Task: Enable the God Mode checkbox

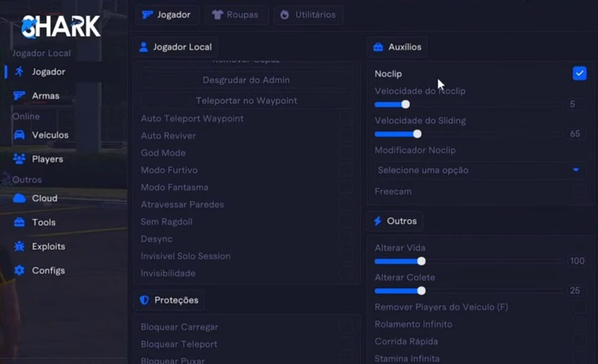Action: coord(345,153)
